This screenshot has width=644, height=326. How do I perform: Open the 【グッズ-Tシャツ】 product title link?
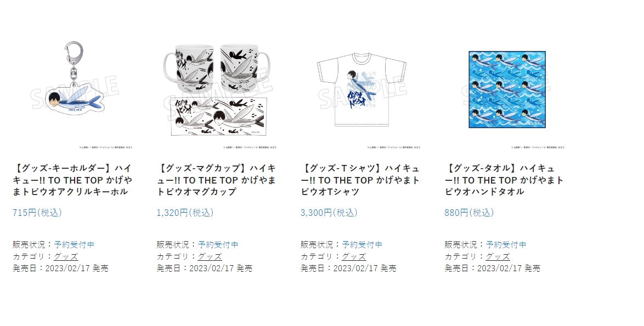360,180
